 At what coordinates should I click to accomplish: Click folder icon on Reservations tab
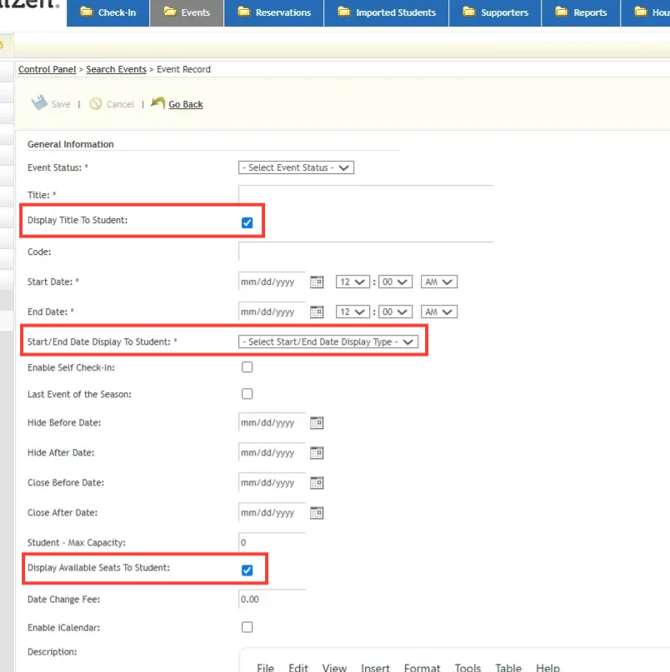click(244, 12)
